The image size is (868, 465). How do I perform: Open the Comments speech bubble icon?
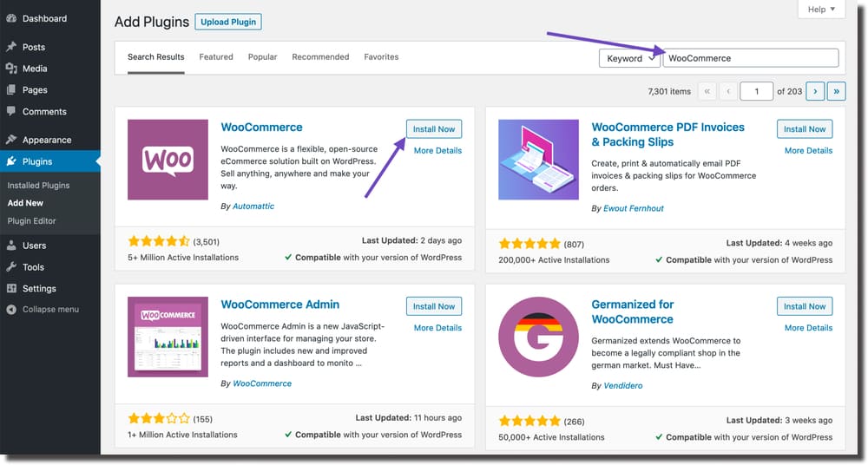coord(11,111)
